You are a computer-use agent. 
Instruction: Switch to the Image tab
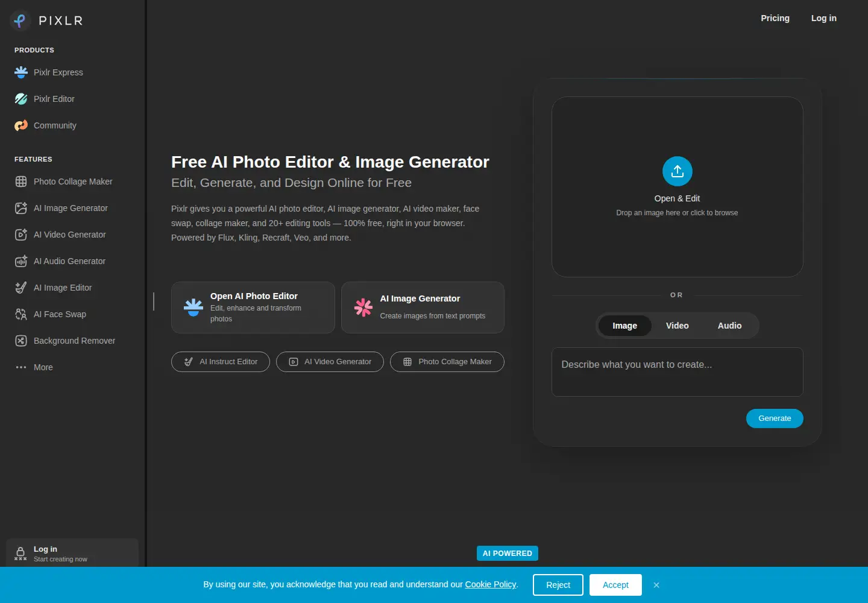click(x=625, y=326)
